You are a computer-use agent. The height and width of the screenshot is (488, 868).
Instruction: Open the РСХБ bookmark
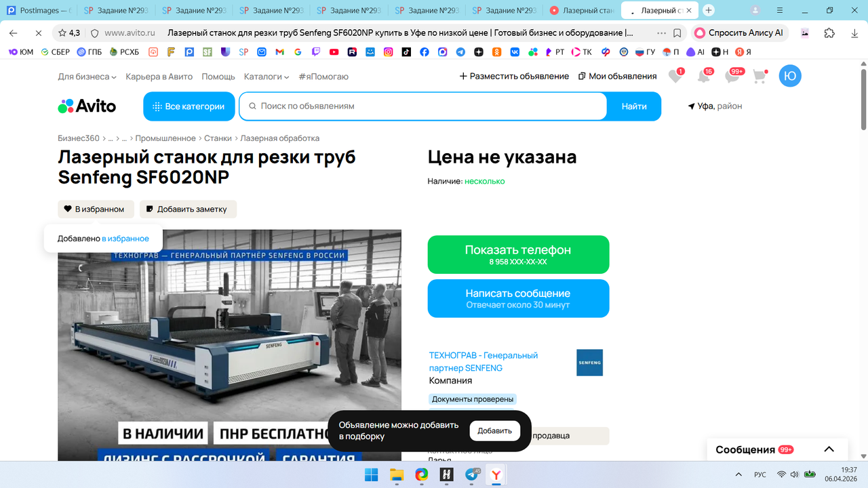pos(125,52)
